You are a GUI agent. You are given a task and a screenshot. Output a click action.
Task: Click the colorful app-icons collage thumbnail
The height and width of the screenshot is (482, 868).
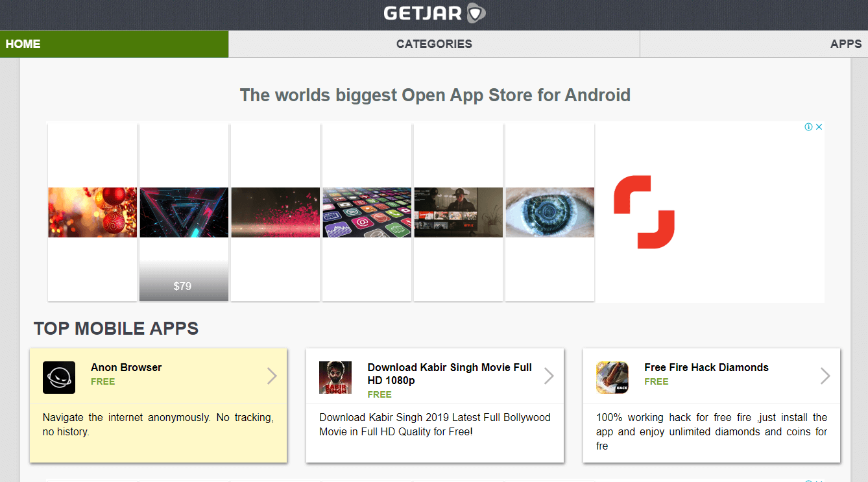pos(367,212)
